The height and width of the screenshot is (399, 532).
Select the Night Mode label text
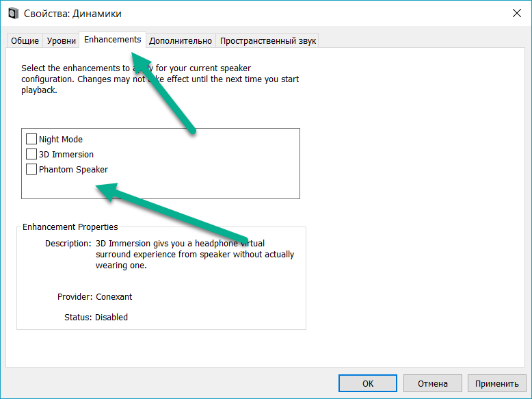tap(61, 139)
